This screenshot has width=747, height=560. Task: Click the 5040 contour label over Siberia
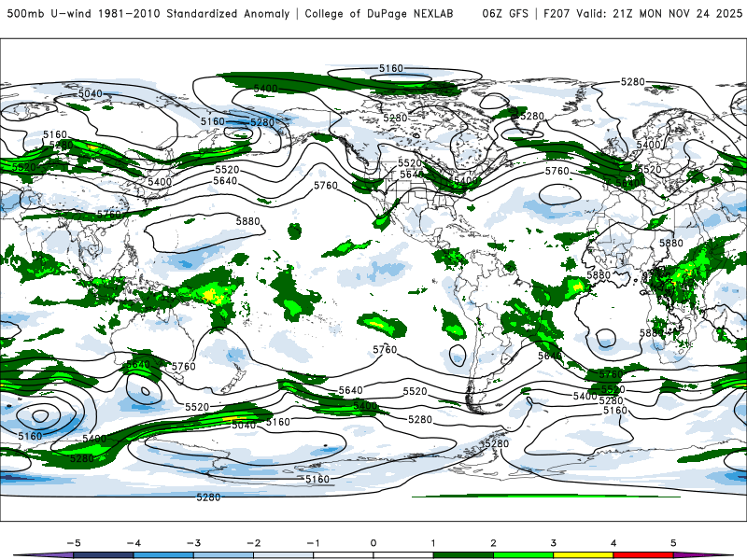pyautogui.click(x=90, y=94)
